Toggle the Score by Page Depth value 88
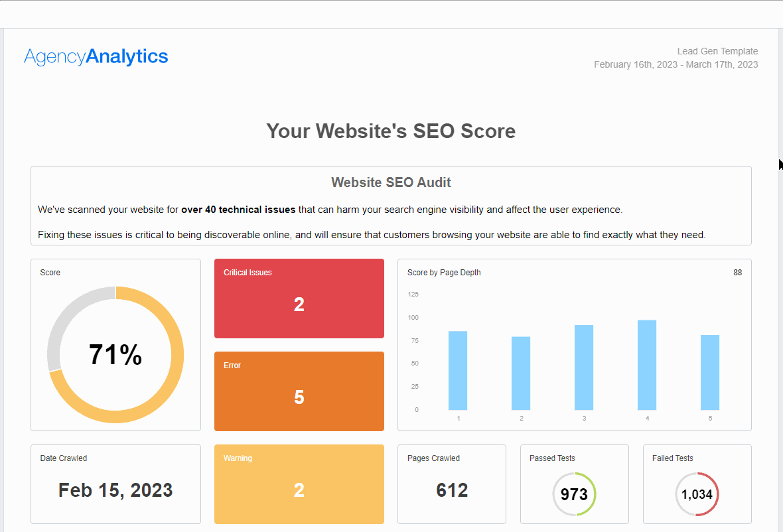783x532 pixels. tap(737, 272)
